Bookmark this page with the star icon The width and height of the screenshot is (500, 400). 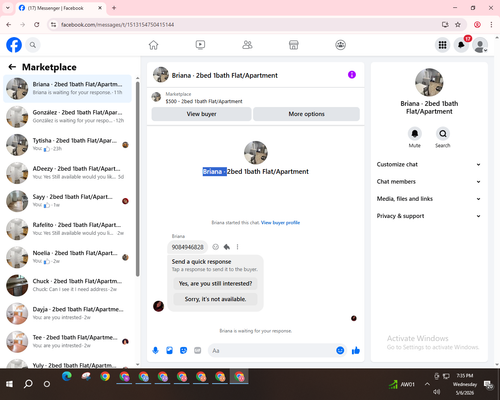click(x=458, y=25)
